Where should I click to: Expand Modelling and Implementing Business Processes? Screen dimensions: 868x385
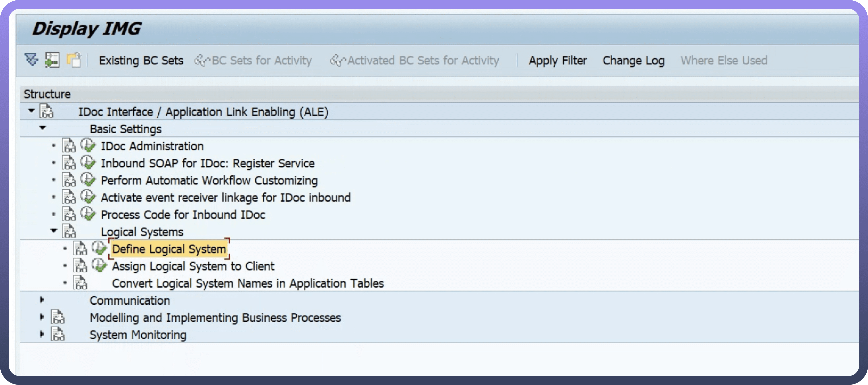point(42,317)
